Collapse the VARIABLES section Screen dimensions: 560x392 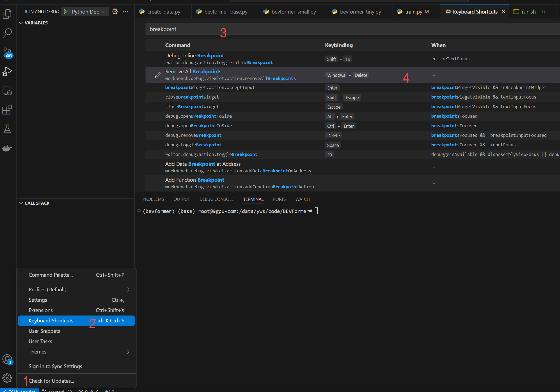click(21, 23)
